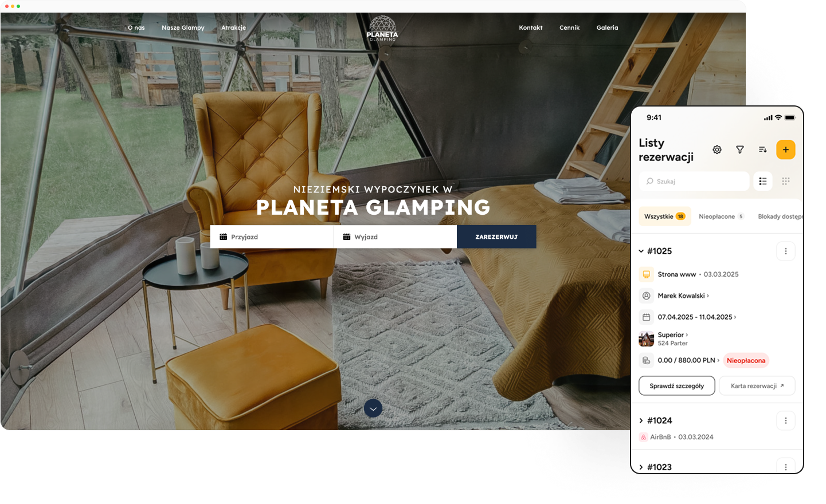Expand reservation #1023
The height and width of the screenshot is (504, 826).
coord(641,467)
